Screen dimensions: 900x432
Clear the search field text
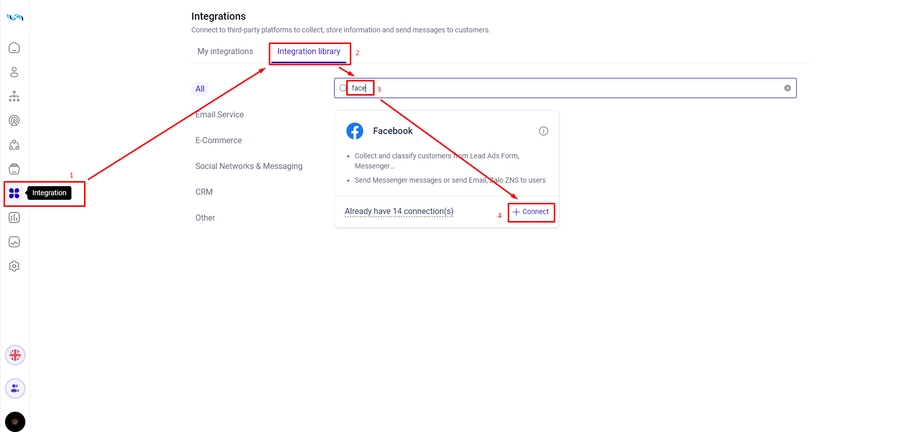click(787, 88)
